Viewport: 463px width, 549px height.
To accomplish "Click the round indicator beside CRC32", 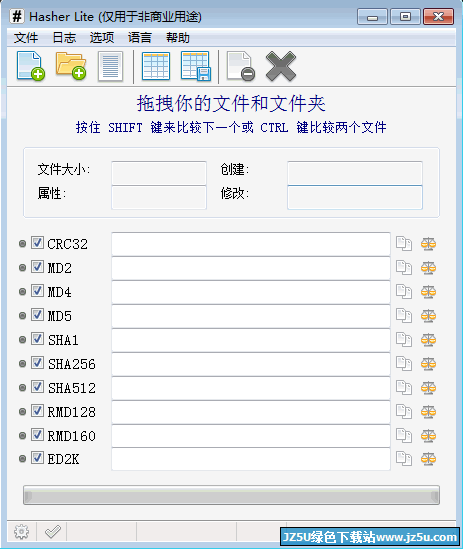I will (x=22, y=244).
